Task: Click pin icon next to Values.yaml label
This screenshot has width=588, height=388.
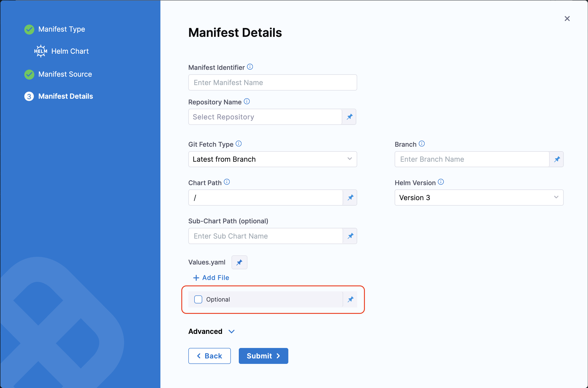Action: [x=239, y=262]
